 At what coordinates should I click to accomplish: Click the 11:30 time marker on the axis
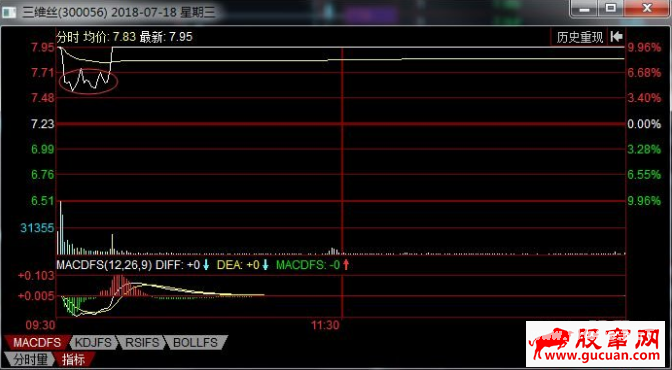coord(324,325)
